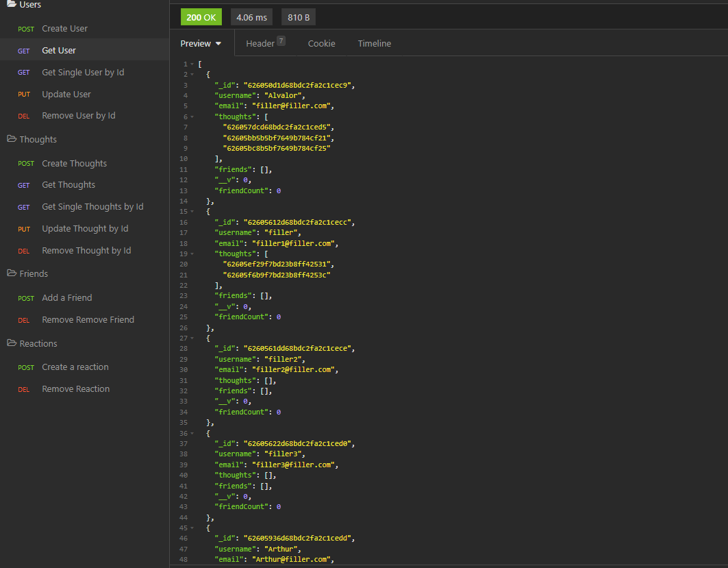Click the 810 B response size tag
This screenshot has height=568, width=728.
299,17
